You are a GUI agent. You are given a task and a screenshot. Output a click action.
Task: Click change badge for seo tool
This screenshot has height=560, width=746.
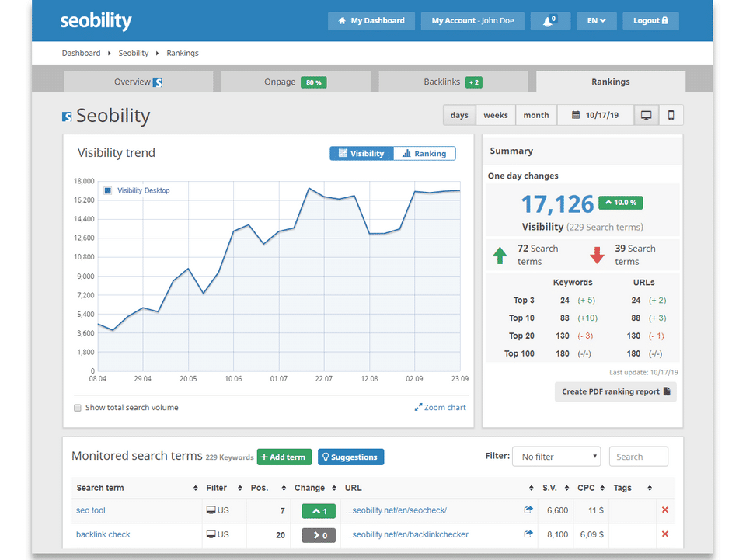tap(319, 511)
